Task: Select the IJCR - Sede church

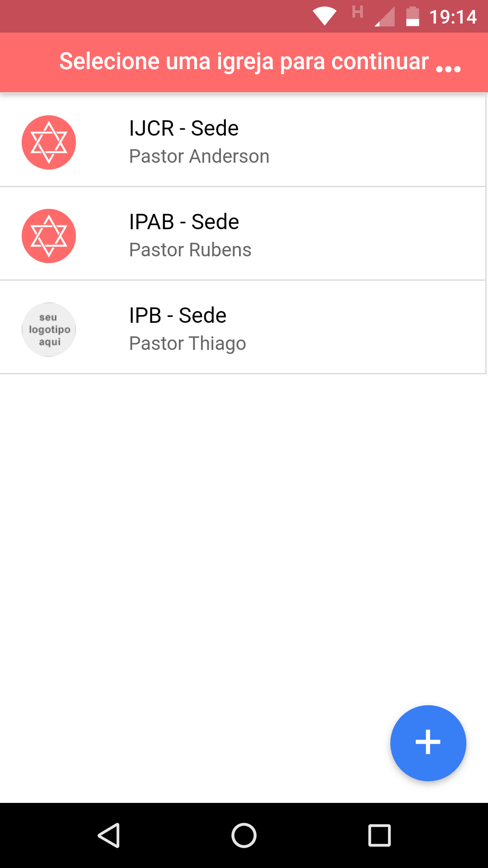Action: pyautogui.click(x=243, y=140)
